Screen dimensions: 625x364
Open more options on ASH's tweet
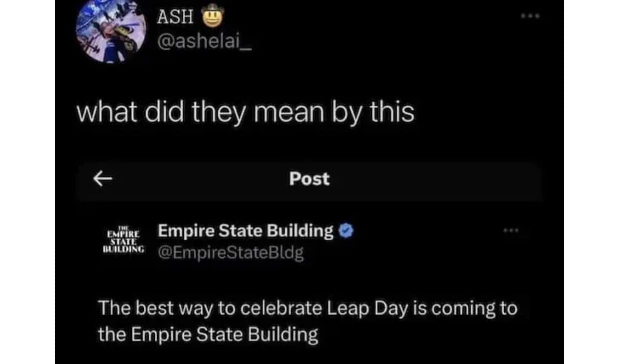coord(530,16)
